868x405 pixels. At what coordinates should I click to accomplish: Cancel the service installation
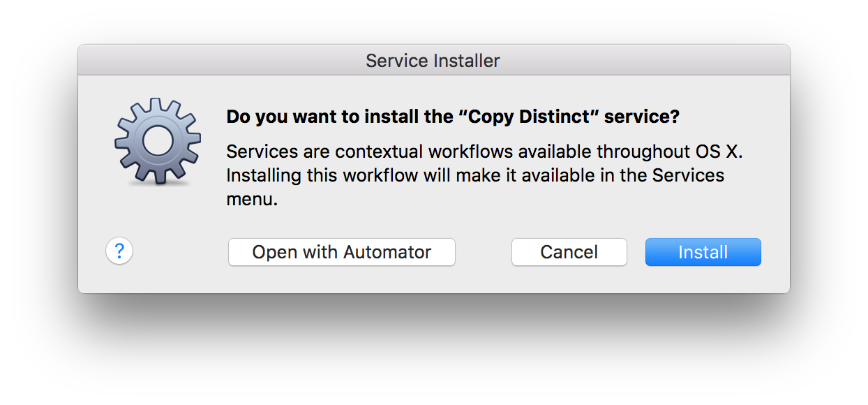(x=569, y=252)
